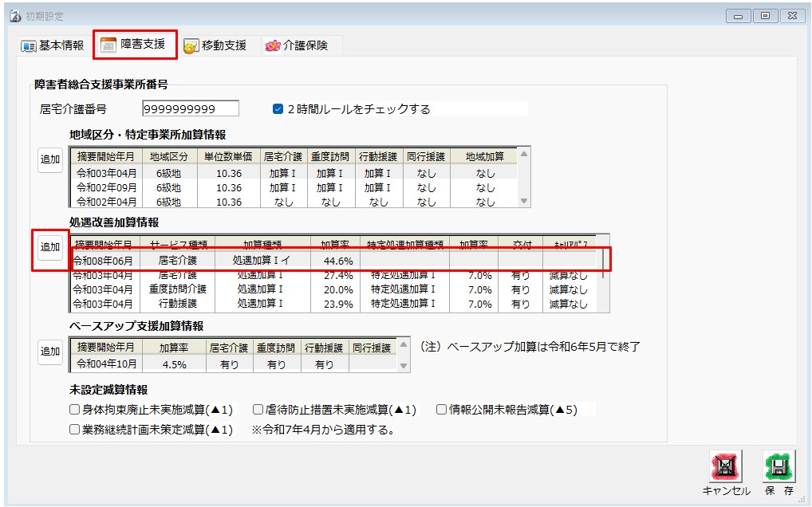Click the 地域区分 column header
The width and height of the screenshot is (812, 507).
[x=169, y=156]
